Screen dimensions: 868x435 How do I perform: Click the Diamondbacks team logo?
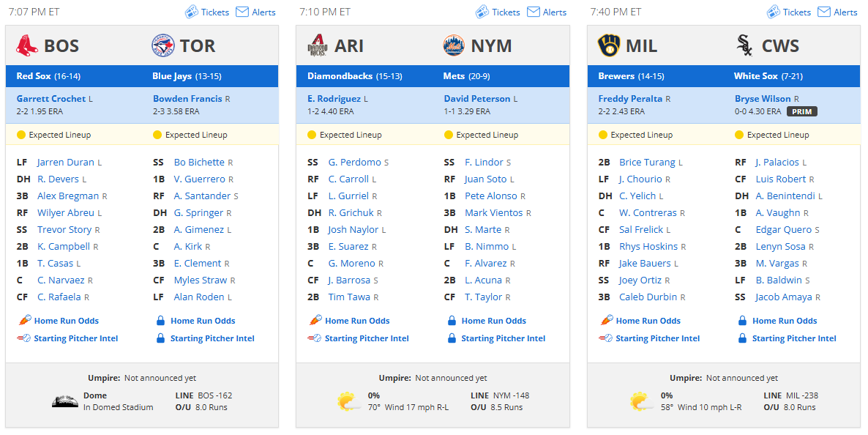318,45
